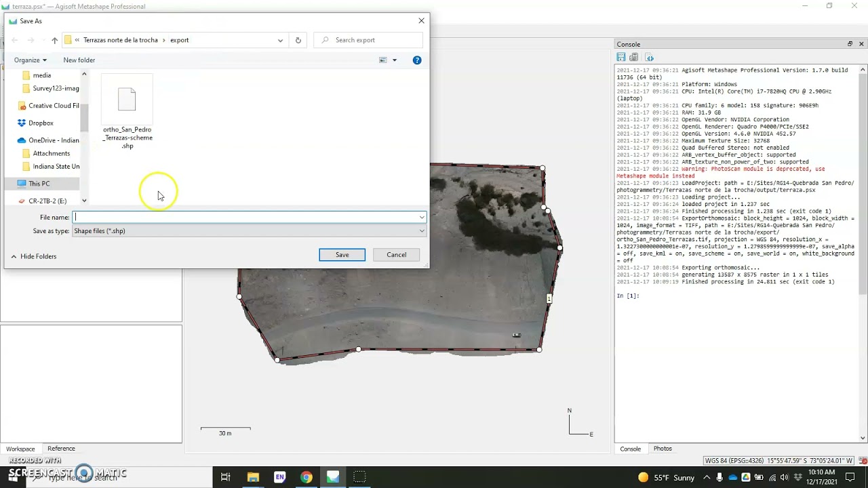The image size is (868, 488).
Task: Click New folder button
Action: [79, 60]
